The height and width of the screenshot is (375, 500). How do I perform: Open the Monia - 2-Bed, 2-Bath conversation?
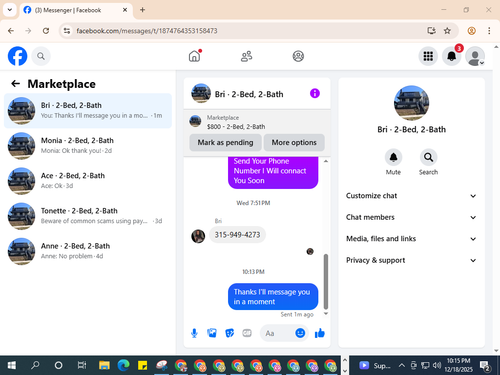pyautogui.click(x=88, y=146)
